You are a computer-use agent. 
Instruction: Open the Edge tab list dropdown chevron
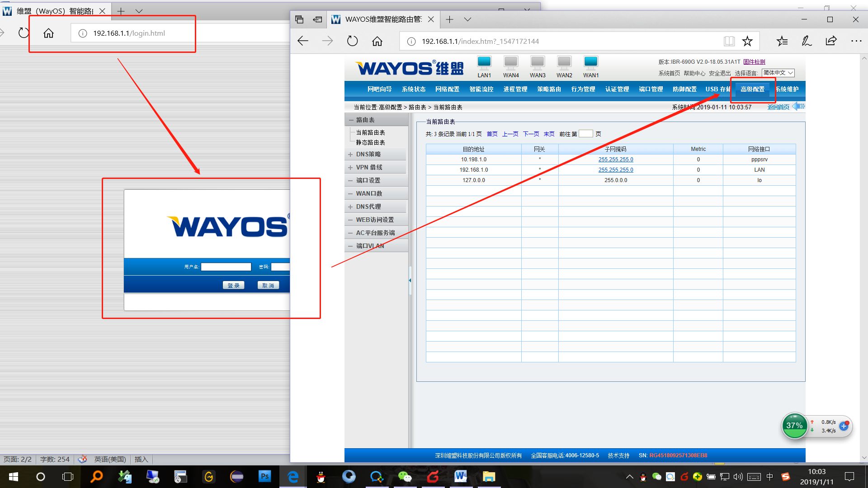tap(467, 19)
